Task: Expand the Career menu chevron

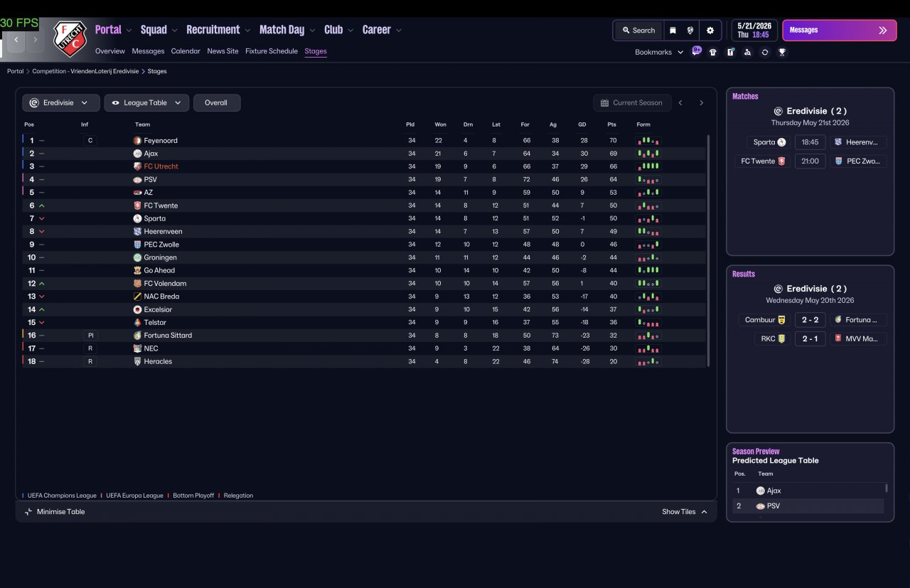Action: pyautogui.click(x=399, y=31)
